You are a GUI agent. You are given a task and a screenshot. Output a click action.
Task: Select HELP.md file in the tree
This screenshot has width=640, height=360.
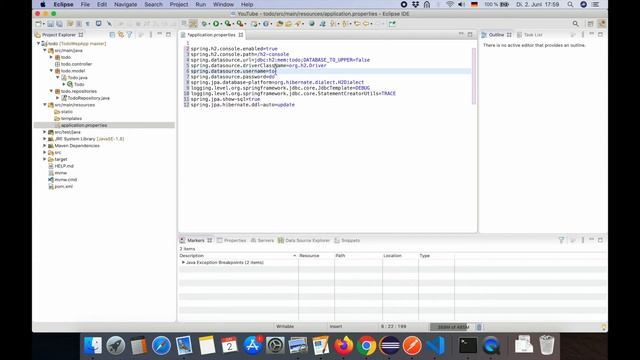[64, 166]
